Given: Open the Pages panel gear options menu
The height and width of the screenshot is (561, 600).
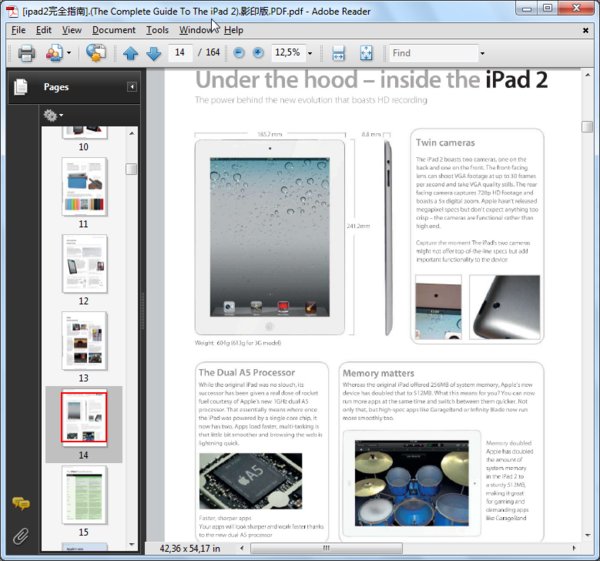Looking at the screenshot, I should coord(53,116).
